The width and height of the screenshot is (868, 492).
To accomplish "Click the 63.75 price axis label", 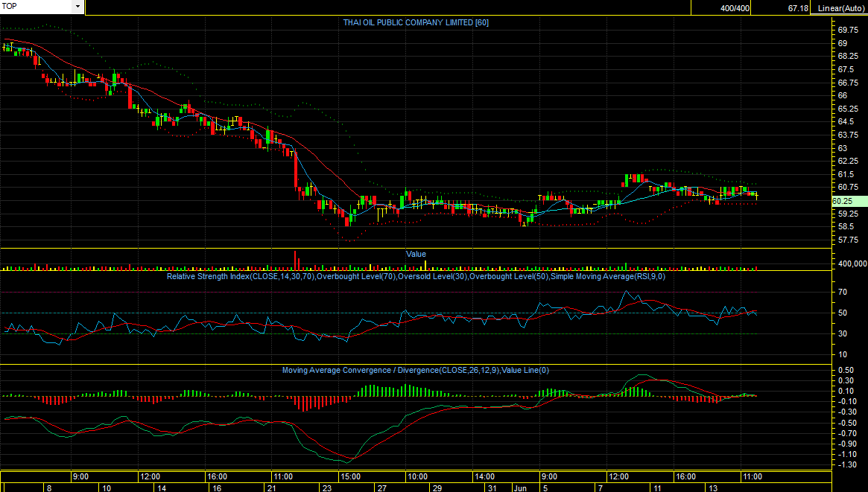I will pos(848,135).
